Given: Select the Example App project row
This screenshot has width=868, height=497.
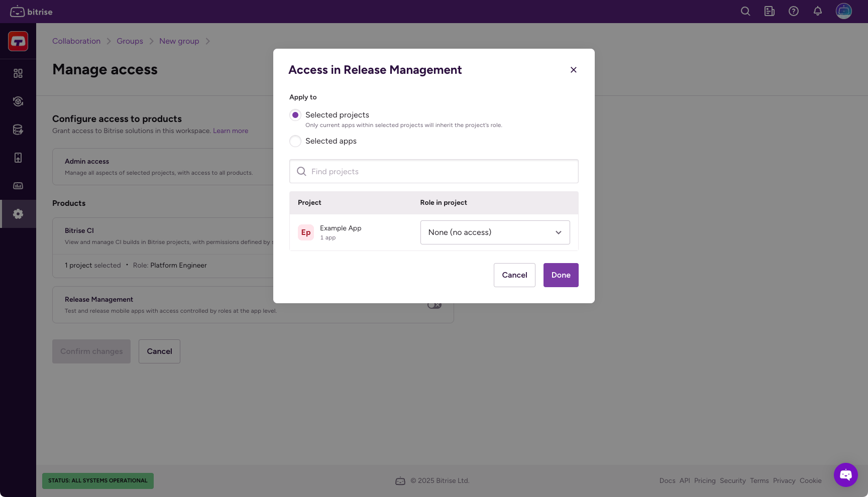Looking at the screenshot, I should coord(341,232).
